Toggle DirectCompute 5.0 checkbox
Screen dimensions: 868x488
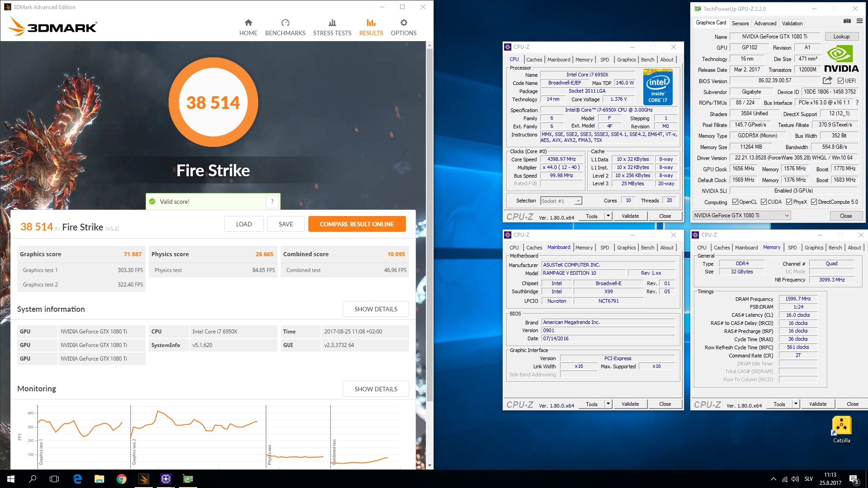pos(814,202)
